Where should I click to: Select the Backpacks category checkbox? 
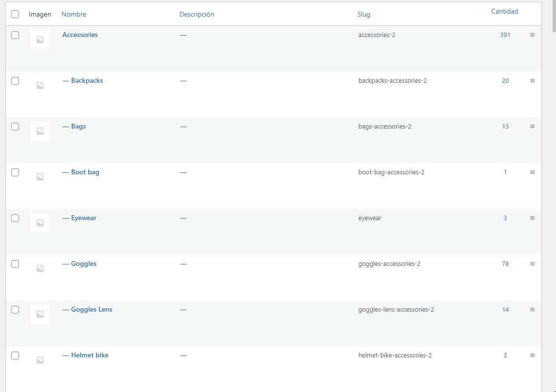click(15, 80)
